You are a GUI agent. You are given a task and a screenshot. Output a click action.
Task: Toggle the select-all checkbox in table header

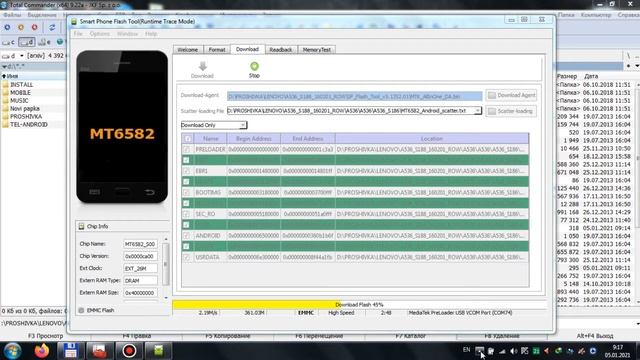point(187,139)
